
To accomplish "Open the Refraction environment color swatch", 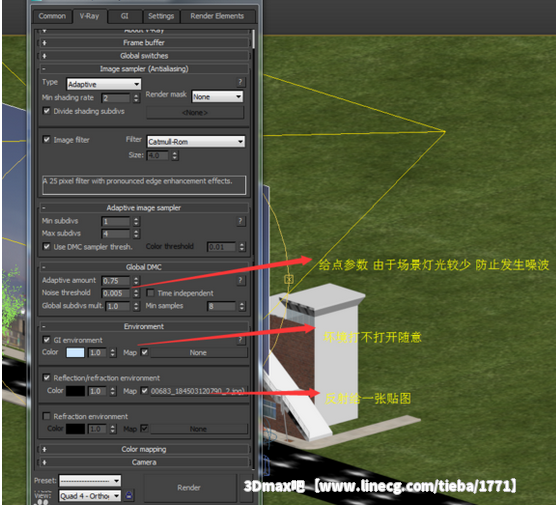I will click(76, 429).
